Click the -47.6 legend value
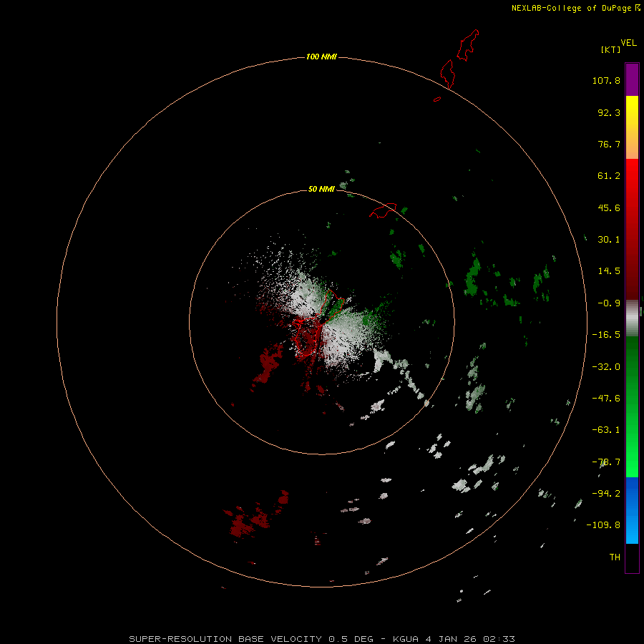 click(606, 399)
